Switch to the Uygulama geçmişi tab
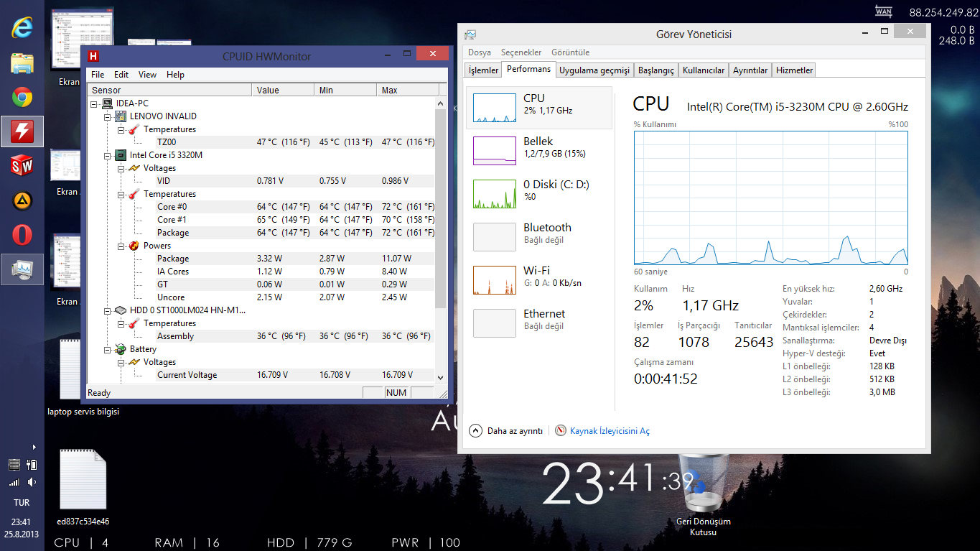The image size is (980, 551). (594, 70)
